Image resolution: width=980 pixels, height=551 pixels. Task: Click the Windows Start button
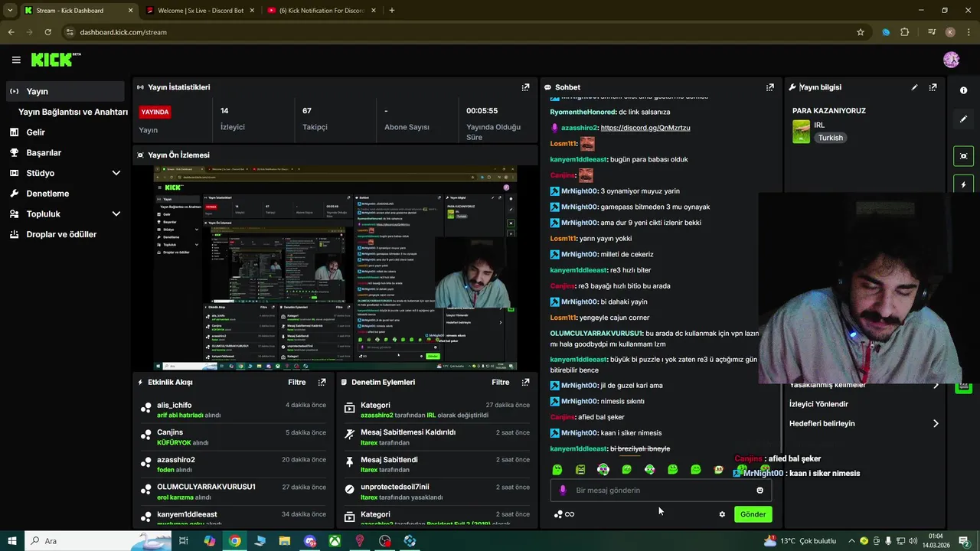(11, 541)
